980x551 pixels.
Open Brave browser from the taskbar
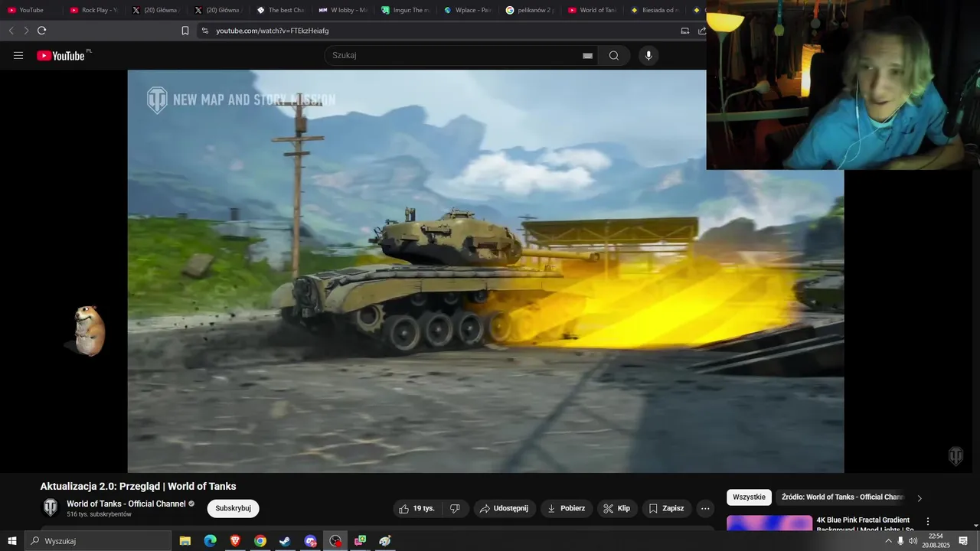click(x=235, y=541)
